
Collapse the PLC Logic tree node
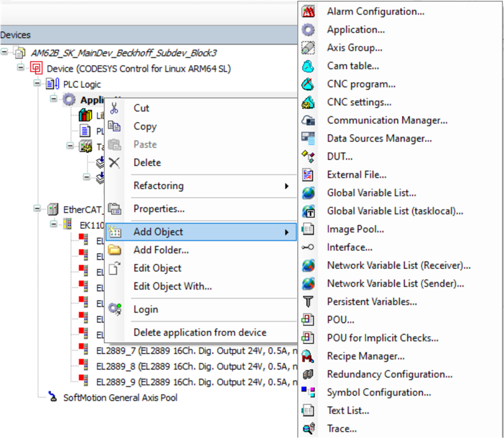pos(37,84)
